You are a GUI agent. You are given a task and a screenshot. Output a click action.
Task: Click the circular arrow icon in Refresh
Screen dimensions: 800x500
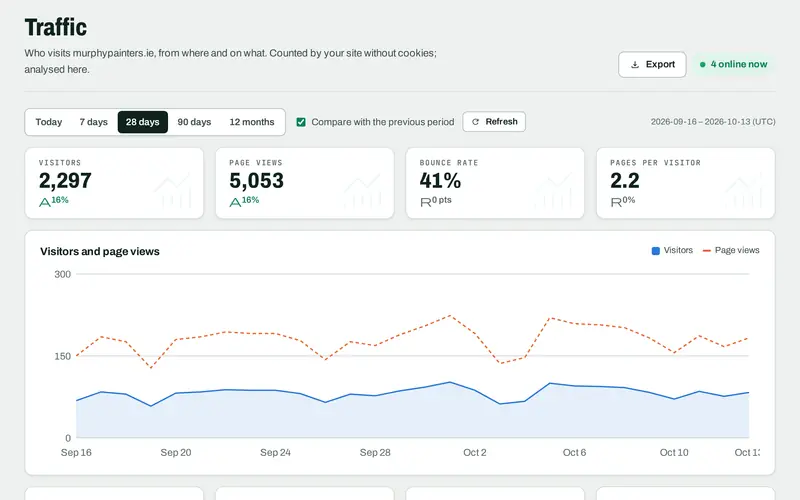tap(476, 122)
